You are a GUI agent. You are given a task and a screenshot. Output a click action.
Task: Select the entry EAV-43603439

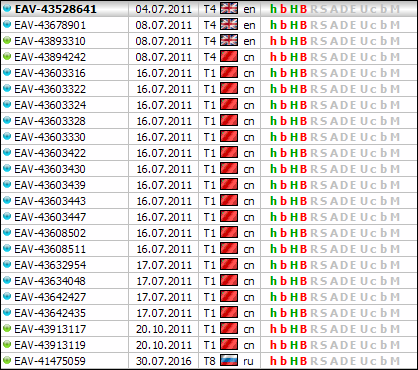tap(50, 185)
